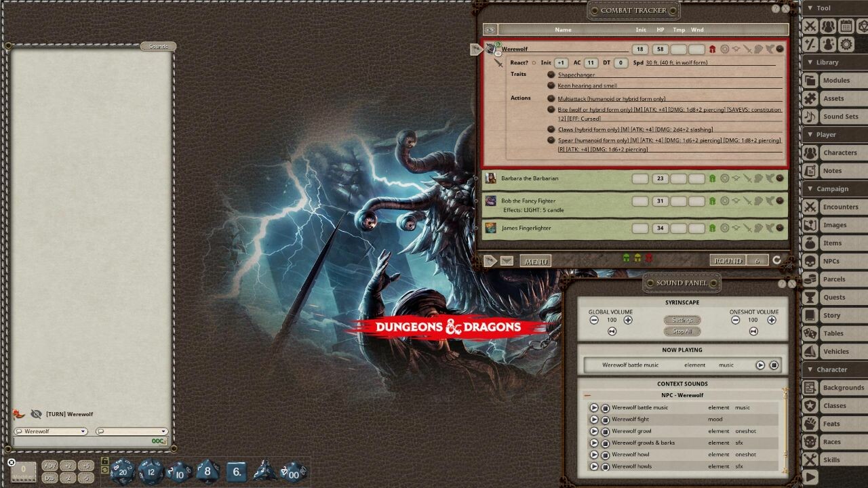868x488 pixels.
Task: Open NPCs from the Campaign sidebar
Action: coord(841,261)
